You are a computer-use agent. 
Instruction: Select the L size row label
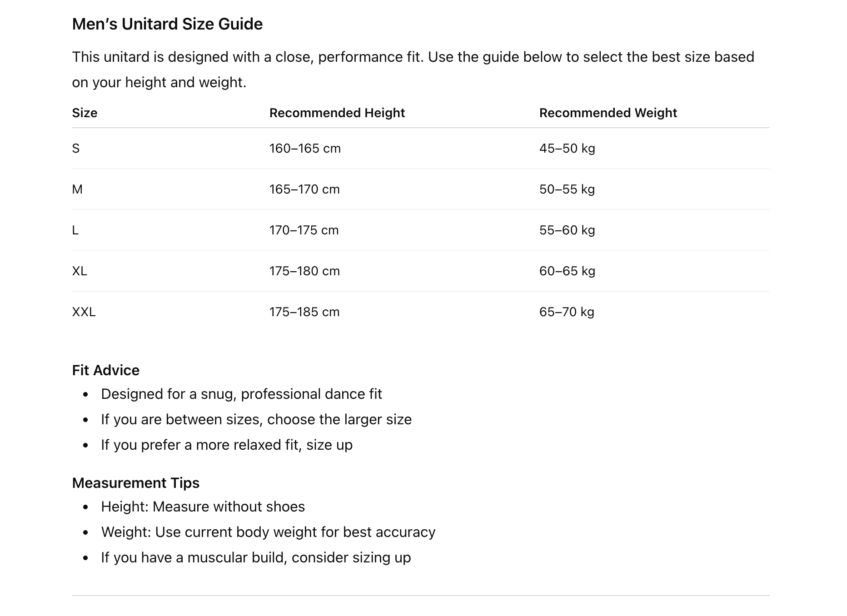click(x=75, y=230)
